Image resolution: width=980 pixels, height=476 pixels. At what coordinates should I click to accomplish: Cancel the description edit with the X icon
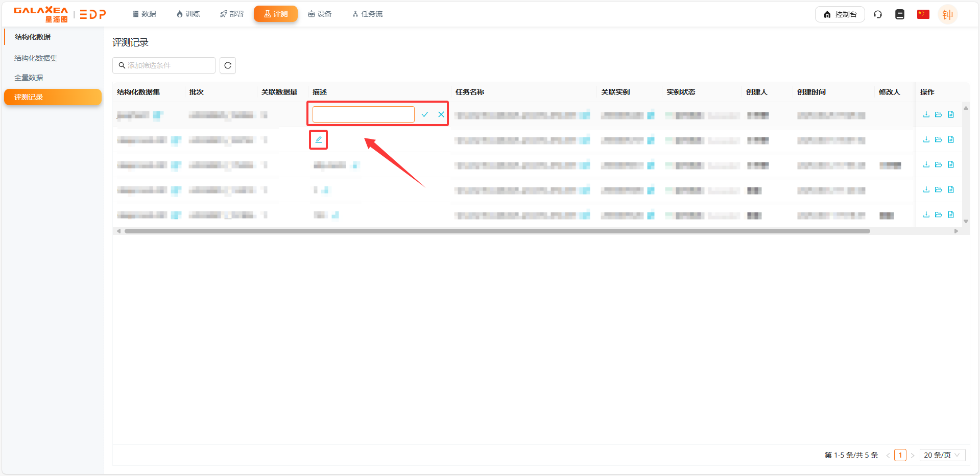tap(441, 114)
